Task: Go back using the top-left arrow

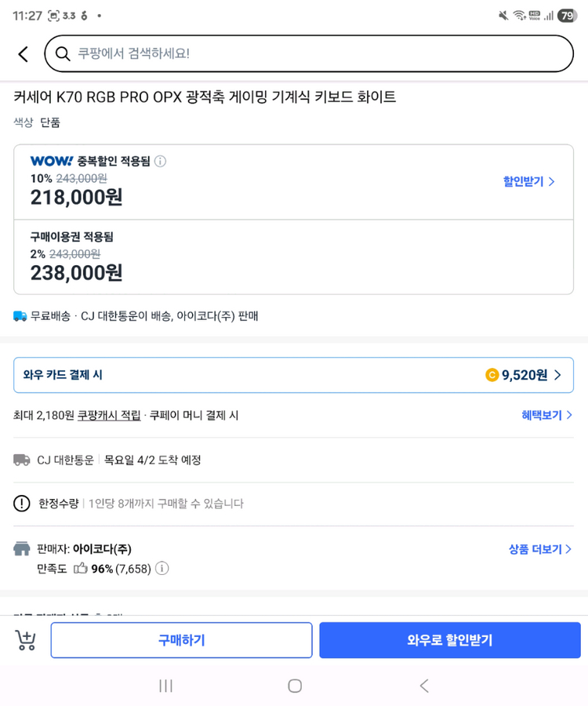Action: pos(22,54)
